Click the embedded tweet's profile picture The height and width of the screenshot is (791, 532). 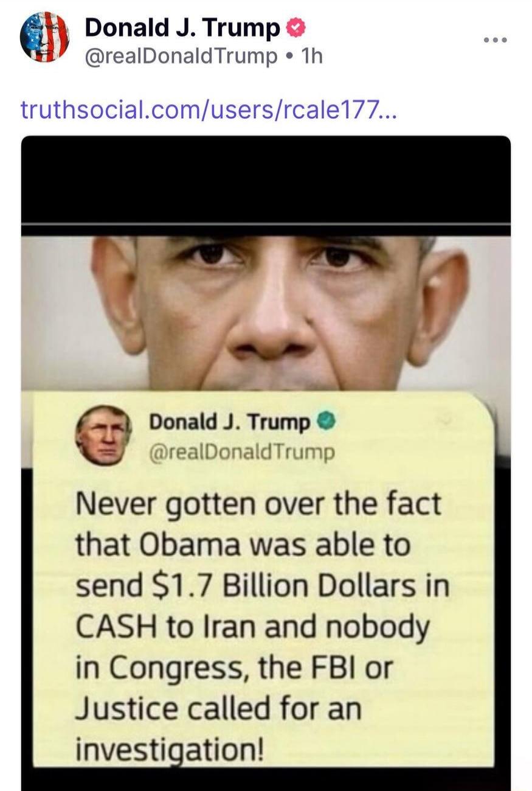click(x=103, y=435)
